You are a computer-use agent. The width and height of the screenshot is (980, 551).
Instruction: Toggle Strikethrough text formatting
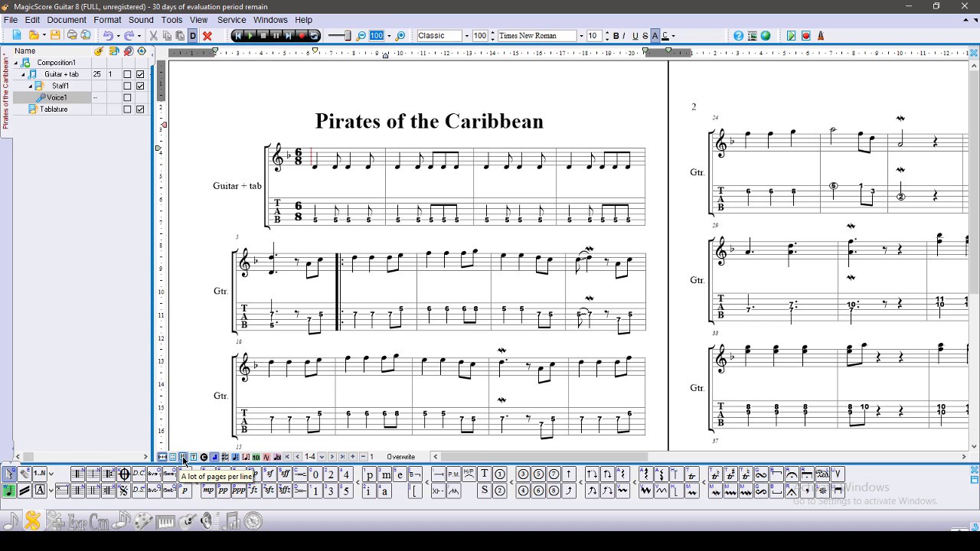tap(645, 36)
